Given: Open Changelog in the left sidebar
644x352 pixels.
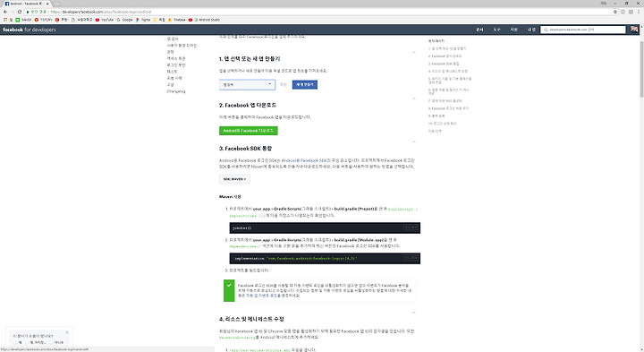Looking at the screenshot, I should tap(176, 91).
